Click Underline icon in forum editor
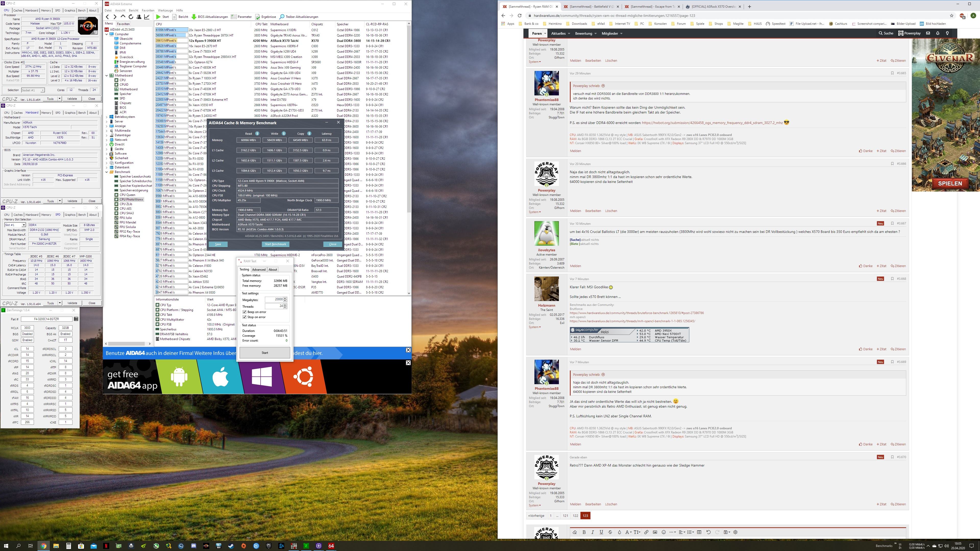Viewport: 980px width, 551px height. click(x=601, y=532)
